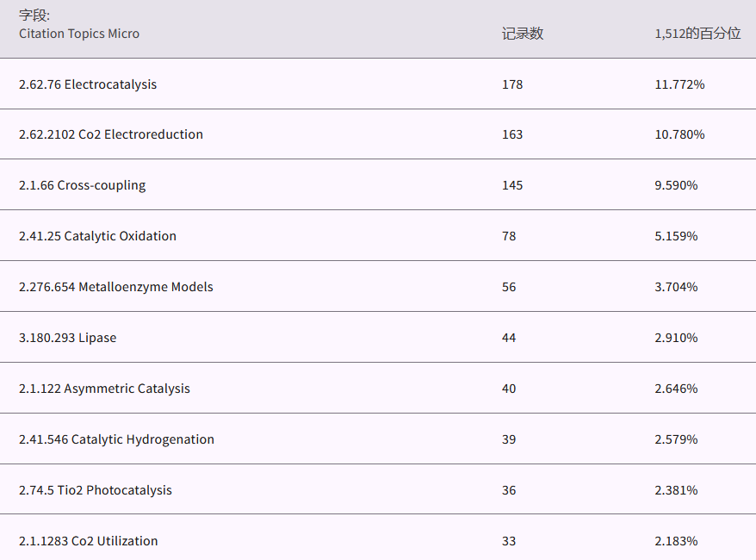Open the Tio2 Photocatalysis topic
The width and height of the screenshot is (756, 560).
96,490
